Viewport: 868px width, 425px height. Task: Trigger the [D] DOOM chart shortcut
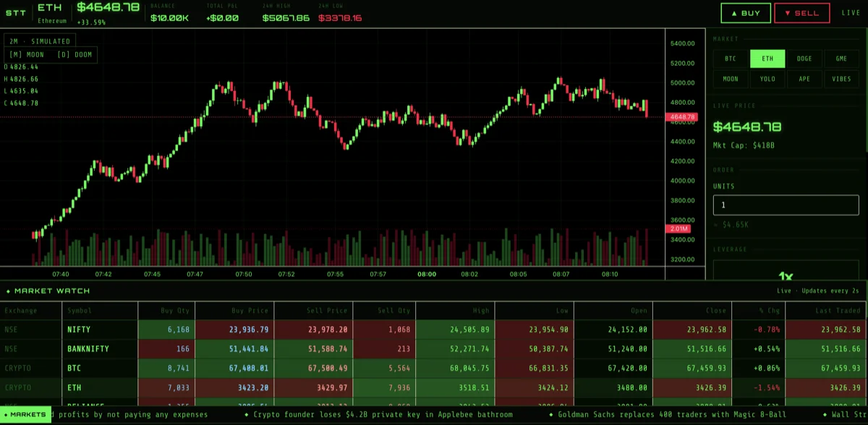(75, 54)
